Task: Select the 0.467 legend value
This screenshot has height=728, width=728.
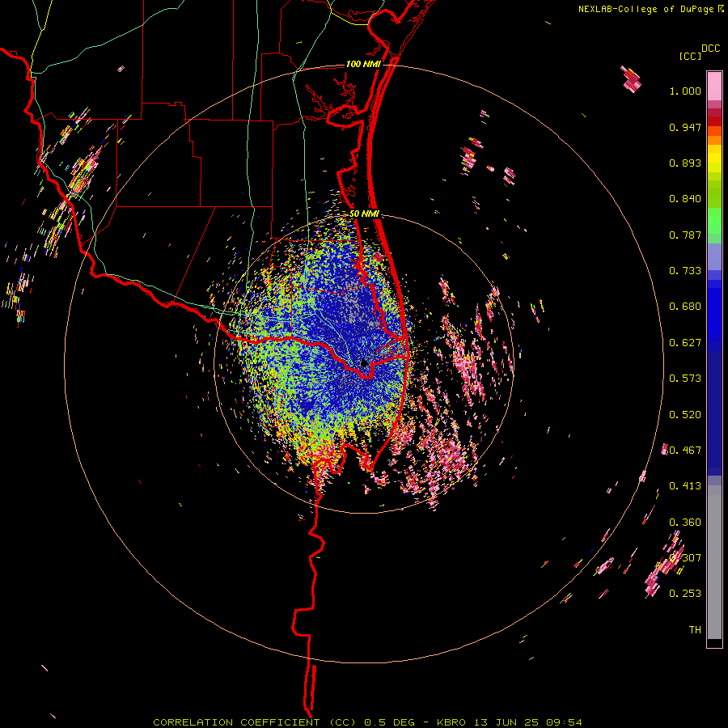Action: pyautogui.click(x=685, y=451)
